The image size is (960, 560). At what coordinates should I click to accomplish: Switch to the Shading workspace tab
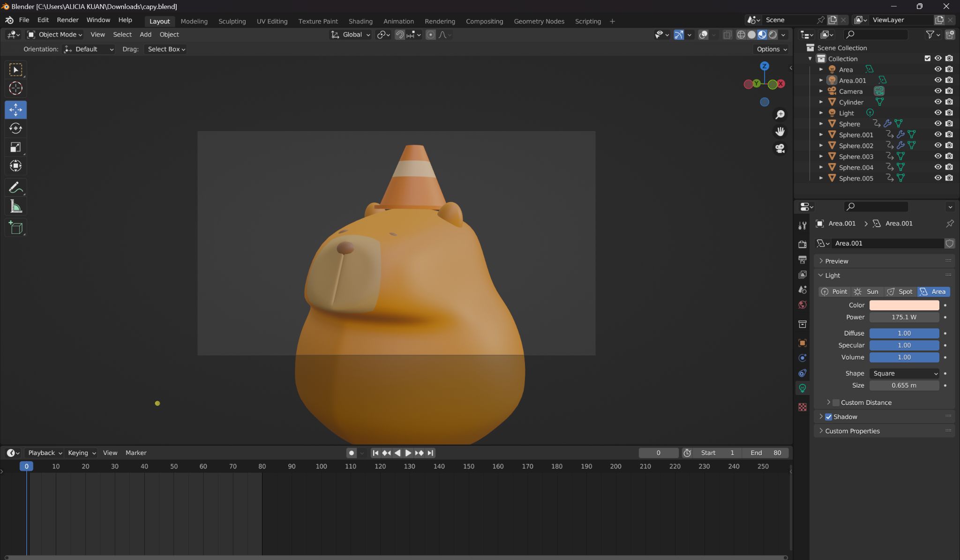click(x=360, y=21)
